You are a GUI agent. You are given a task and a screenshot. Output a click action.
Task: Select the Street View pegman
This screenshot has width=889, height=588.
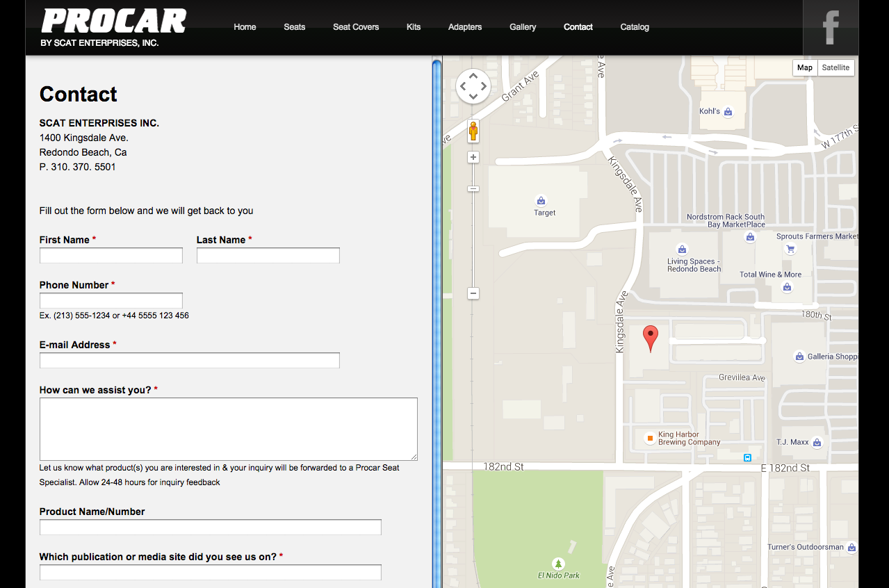[x=473, y=131]
